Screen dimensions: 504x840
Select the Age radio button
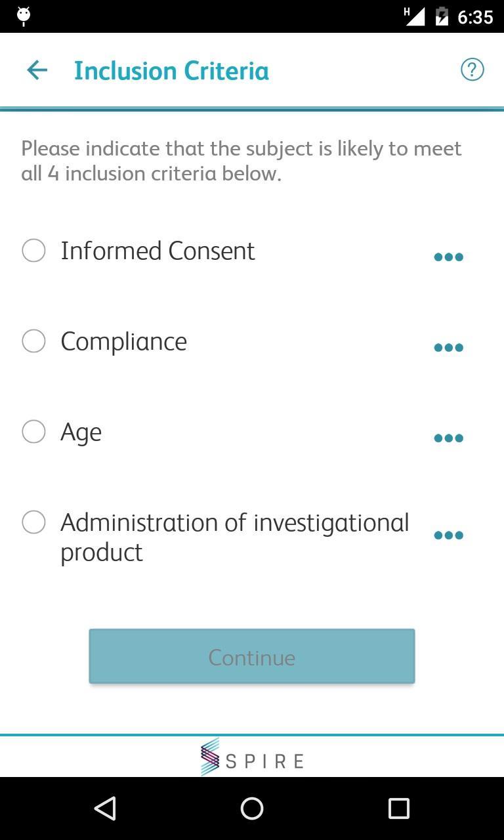(33, 431)
